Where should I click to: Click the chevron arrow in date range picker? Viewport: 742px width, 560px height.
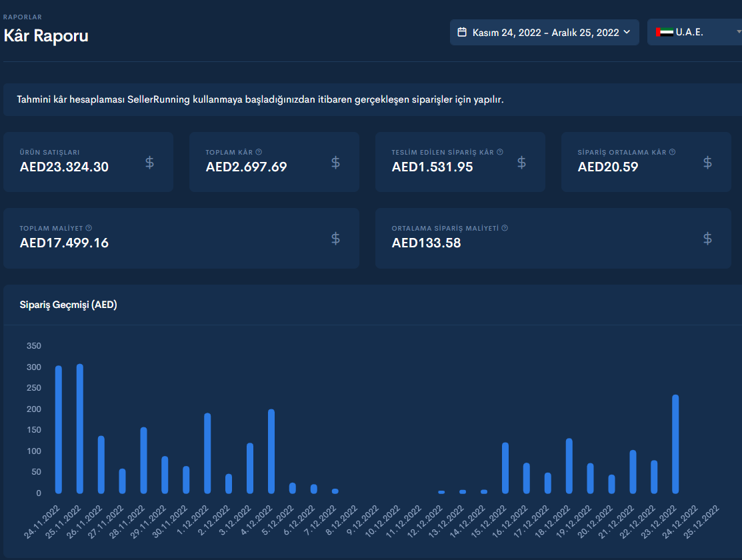click(627, 32)
